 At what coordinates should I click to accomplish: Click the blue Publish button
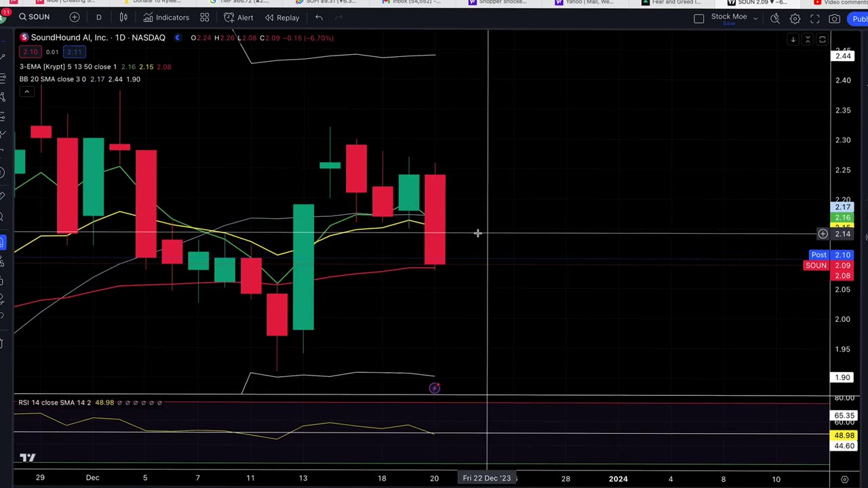(857, 18)
